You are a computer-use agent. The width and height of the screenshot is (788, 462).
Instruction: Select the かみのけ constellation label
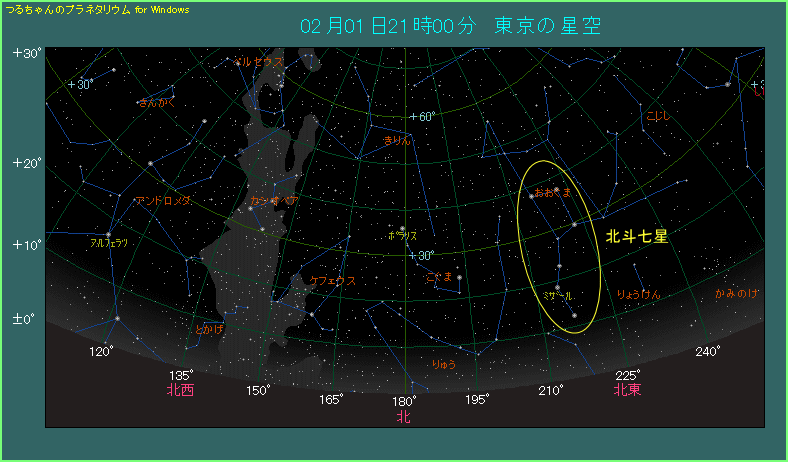tap(737, 294)
